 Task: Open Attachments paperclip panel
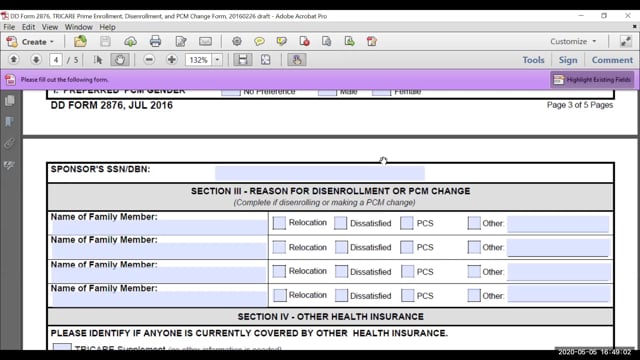(10, 143)
